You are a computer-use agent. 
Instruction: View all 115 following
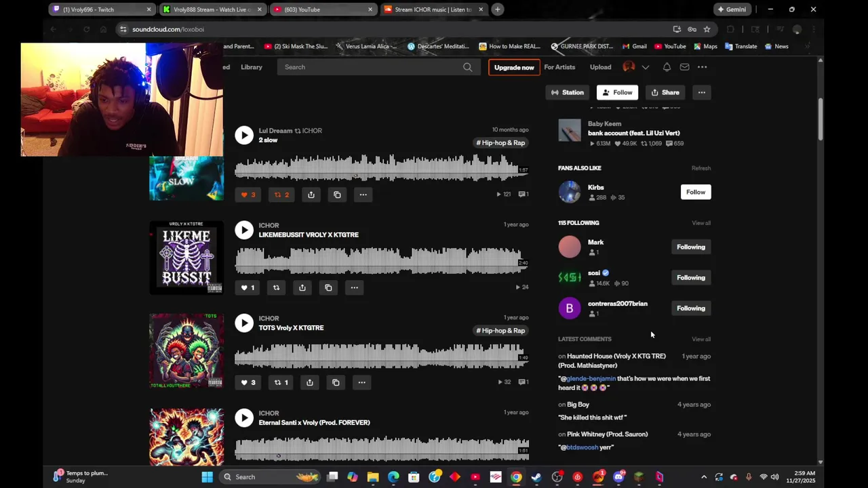coord(701,223)
